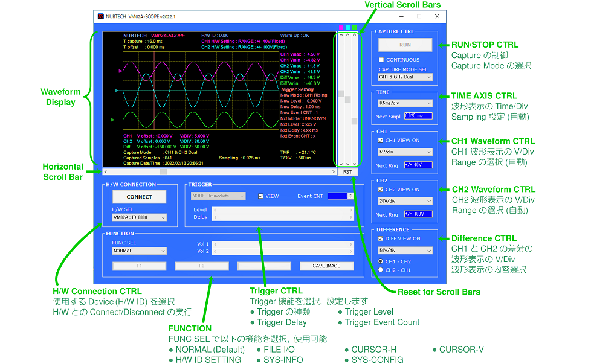Click the Delay slider left arrow
The height and width of the screenshot is (364, 591).
tap(215, 217)
